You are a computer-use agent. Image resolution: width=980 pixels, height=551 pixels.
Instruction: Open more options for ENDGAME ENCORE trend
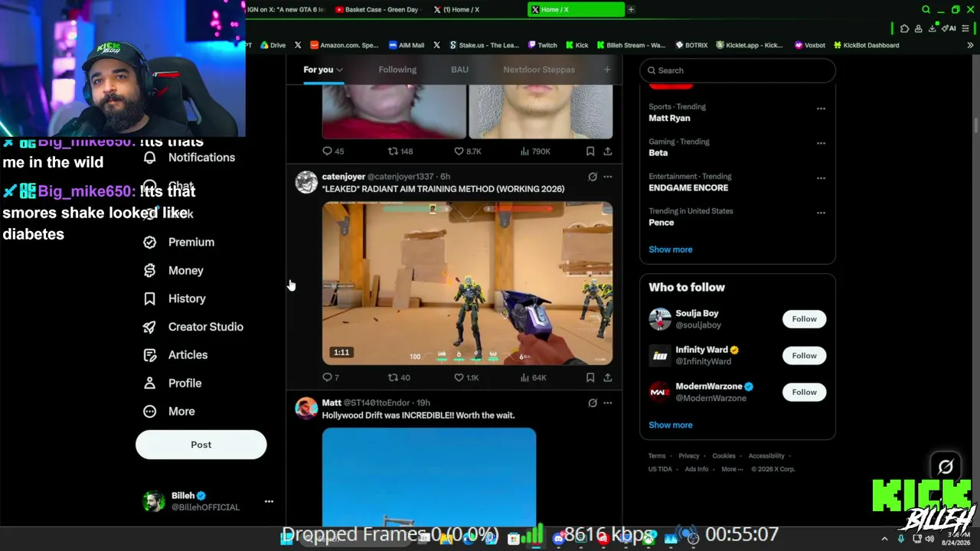pos(821,178)
